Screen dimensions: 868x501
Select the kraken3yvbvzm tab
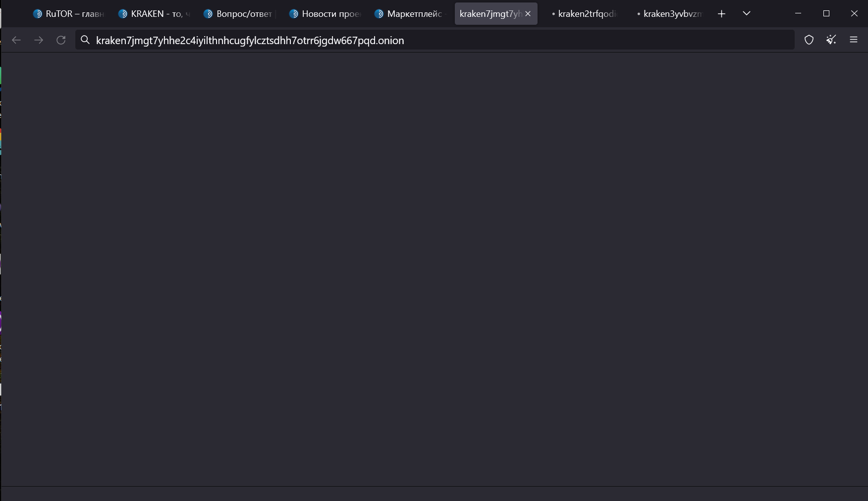click(670, 14)
